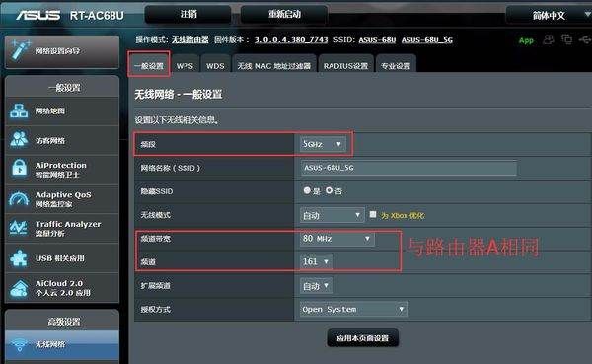Image resolution: width=592 pixels, height=364 pixels.
Task: Switch to the RADIUS settings tab
Action: click(345, 65)
